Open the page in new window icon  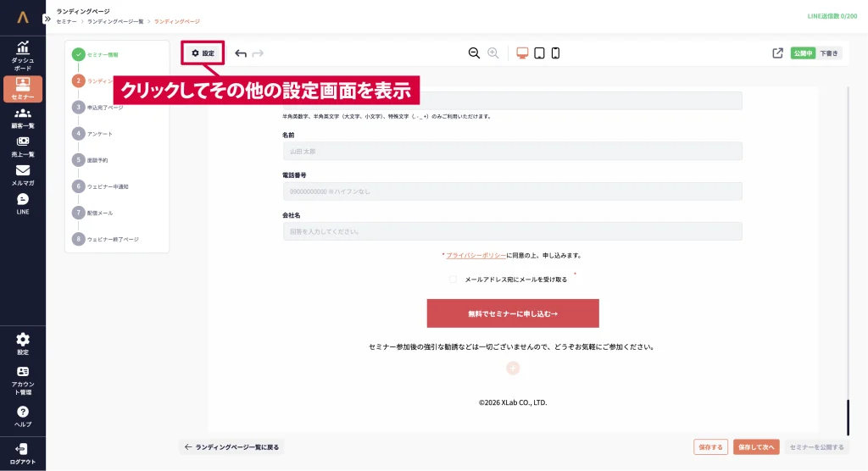(777, 53)
